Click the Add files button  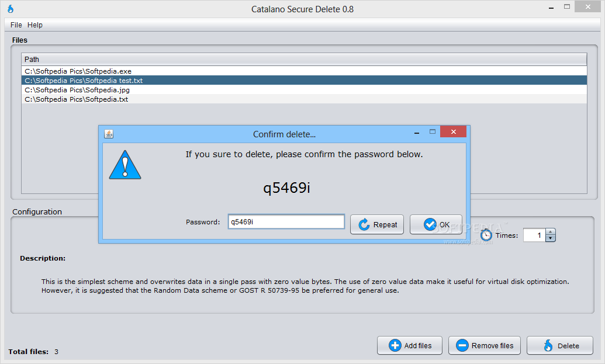click(x=410, y=345)
